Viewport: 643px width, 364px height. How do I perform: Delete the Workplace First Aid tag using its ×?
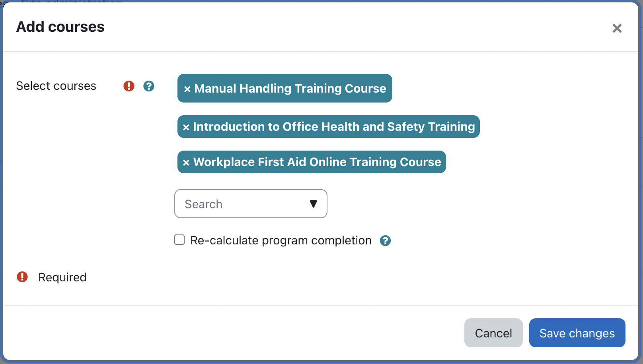click(186, 163)
